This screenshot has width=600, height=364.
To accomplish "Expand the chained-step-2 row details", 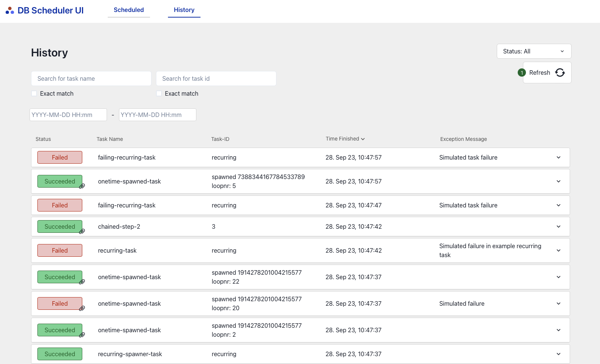I will (558, 226).
